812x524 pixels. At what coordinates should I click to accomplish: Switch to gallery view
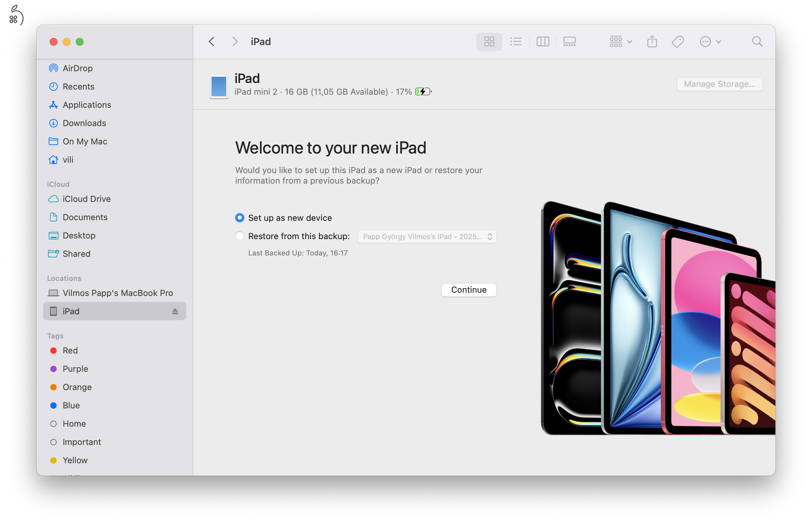tap(569, 41)
